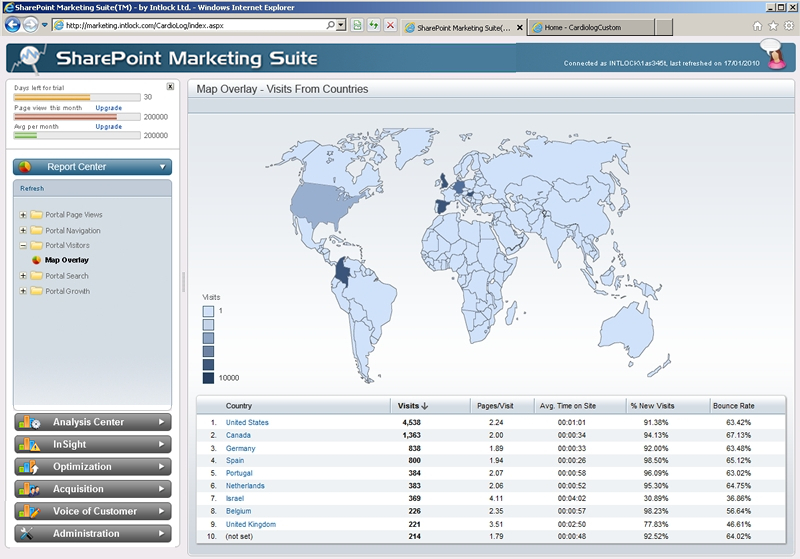Select Portal Search tree item
Screen dimensions: 800x559
[x=67, y=276]
